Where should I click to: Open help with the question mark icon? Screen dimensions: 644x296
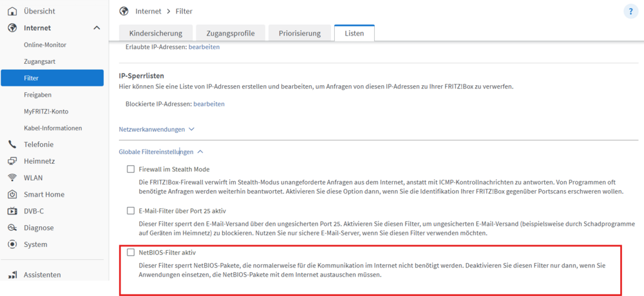631,12
